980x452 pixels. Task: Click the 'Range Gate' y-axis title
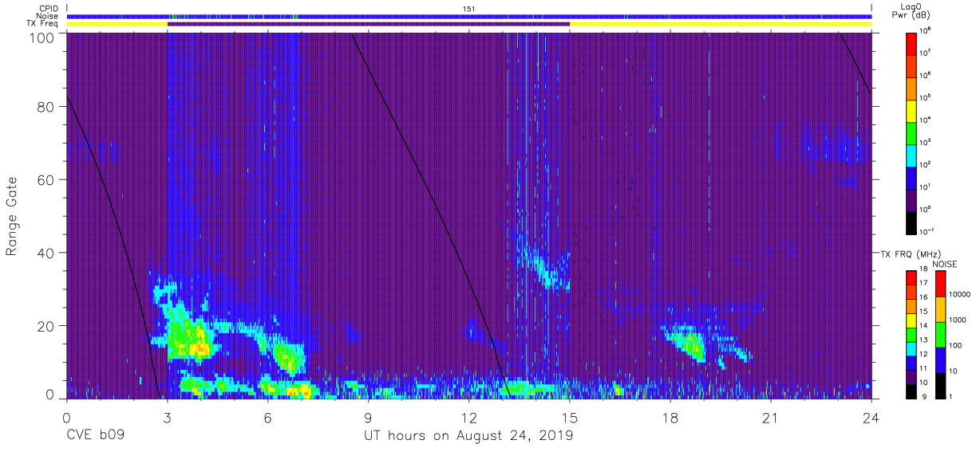[x=13, y=216]
